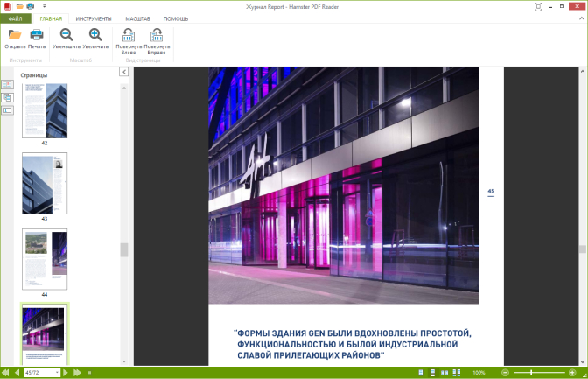Click document scroll down arrow

point(583,361)
